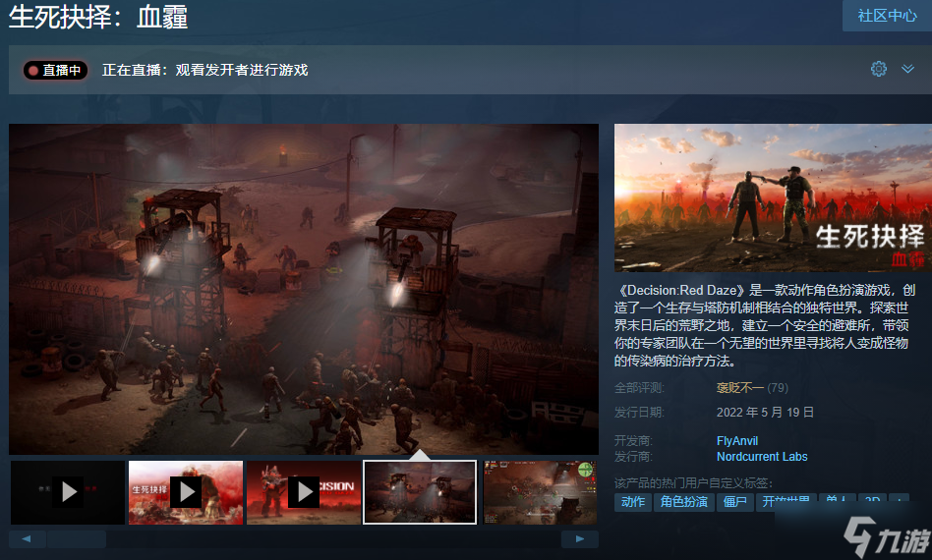This screenshot has width=932, height=560.
Task: Select the 开放世界 tag
Action: (x=786, y=502)
